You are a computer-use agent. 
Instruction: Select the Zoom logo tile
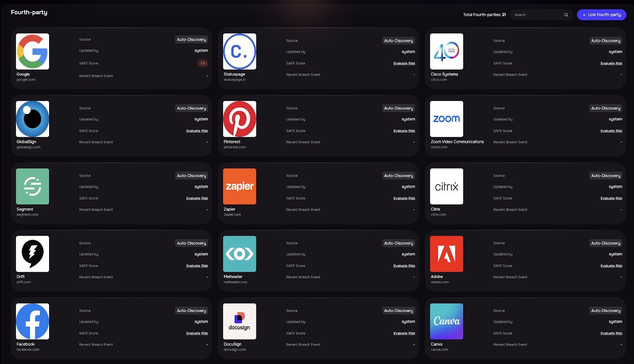pos(447,119)
